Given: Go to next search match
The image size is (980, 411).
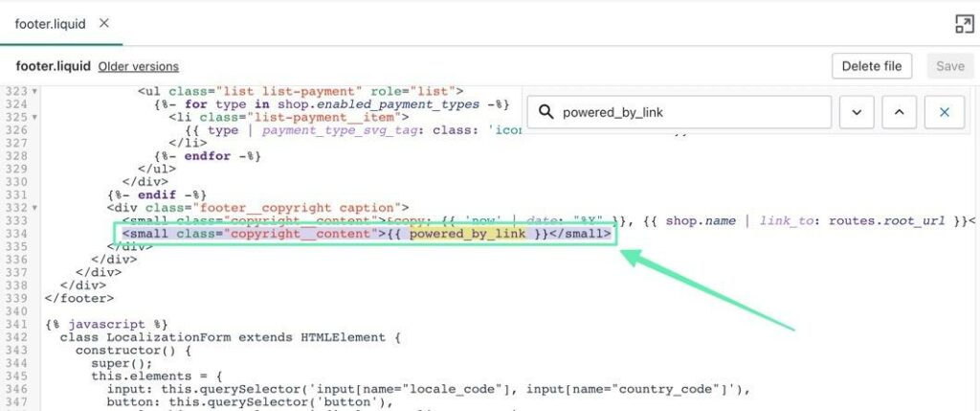Looking at the screenshot, I should pyautogui.click(x=857, y=113).
